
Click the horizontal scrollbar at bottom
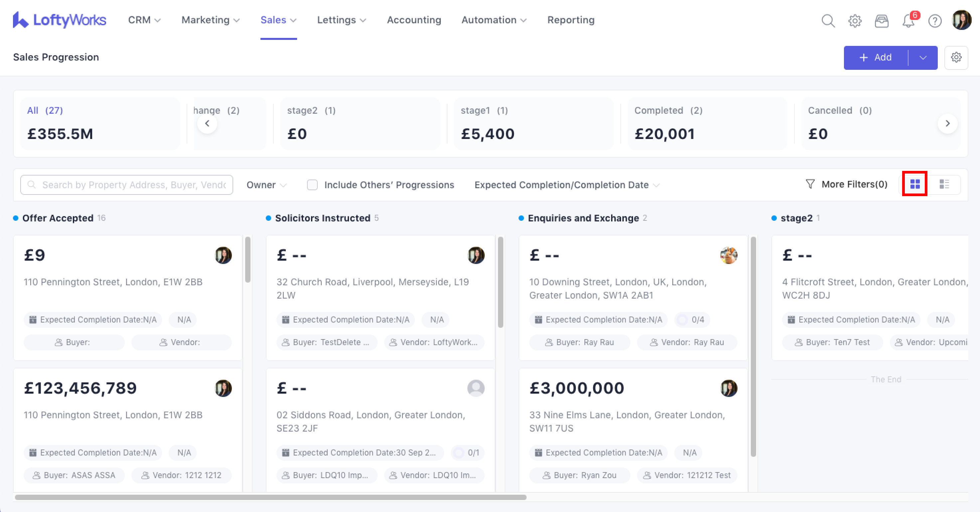270,497
